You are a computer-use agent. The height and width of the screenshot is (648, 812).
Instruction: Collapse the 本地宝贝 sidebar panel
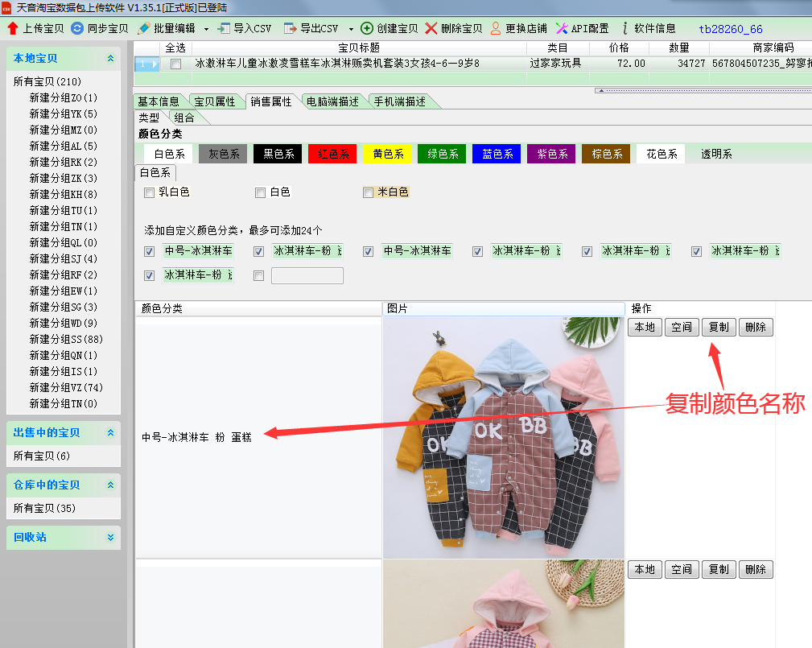coord(110,59)
